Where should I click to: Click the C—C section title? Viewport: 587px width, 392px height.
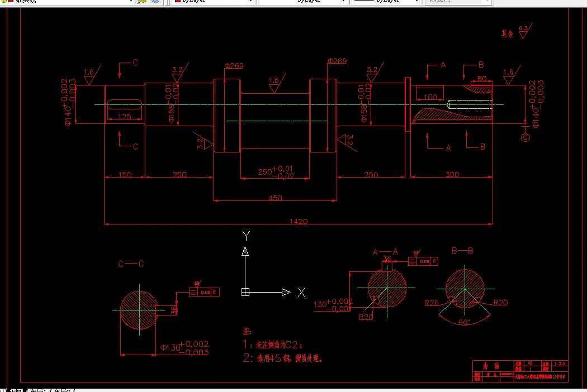pyautogui.click(x=131, y=264)
